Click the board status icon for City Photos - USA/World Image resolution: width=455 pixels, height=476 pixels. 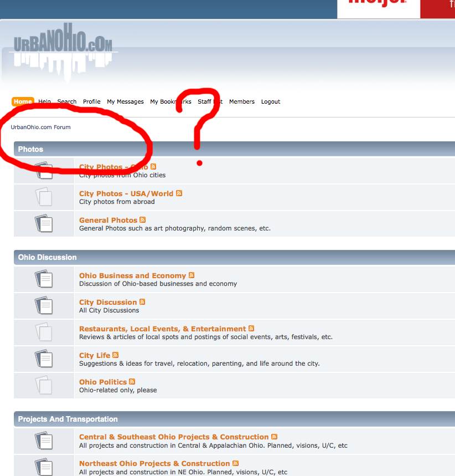coord(44,197)
